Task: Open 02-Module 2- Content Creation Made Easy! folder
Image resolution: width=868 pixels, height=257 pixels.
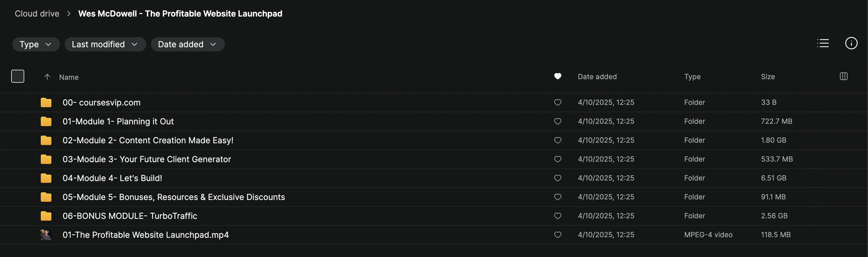Action: click(x=148, y=140)
